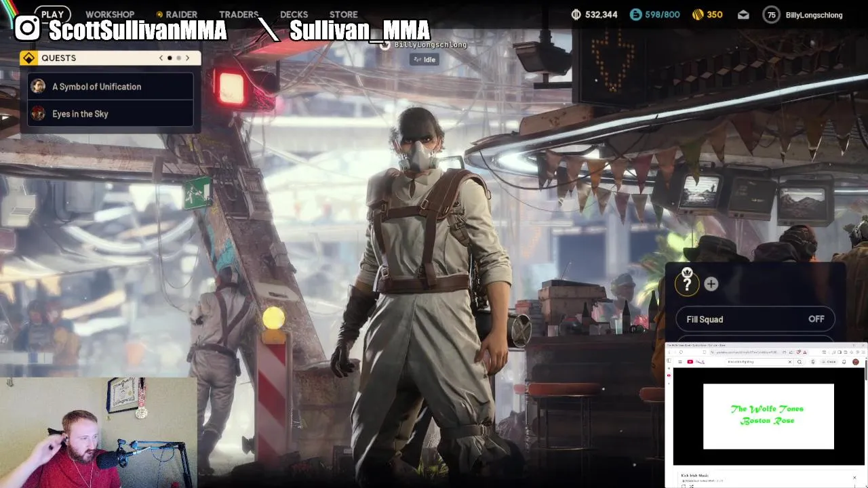The height and width of the screenshot is (488, 868).
Task: Go to next quests page arrow
Action: point(188,58)
